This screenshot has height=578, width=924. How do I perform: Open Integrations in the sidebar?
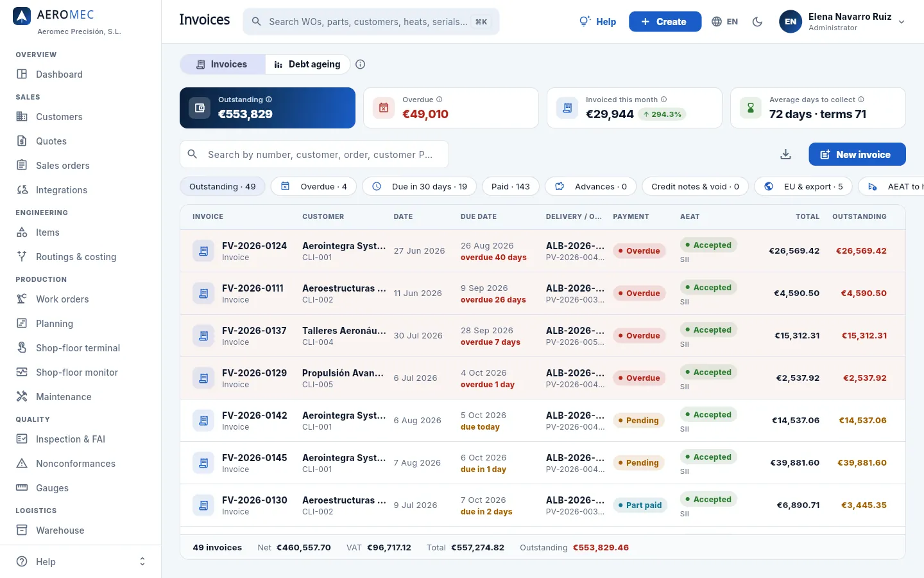80,190
